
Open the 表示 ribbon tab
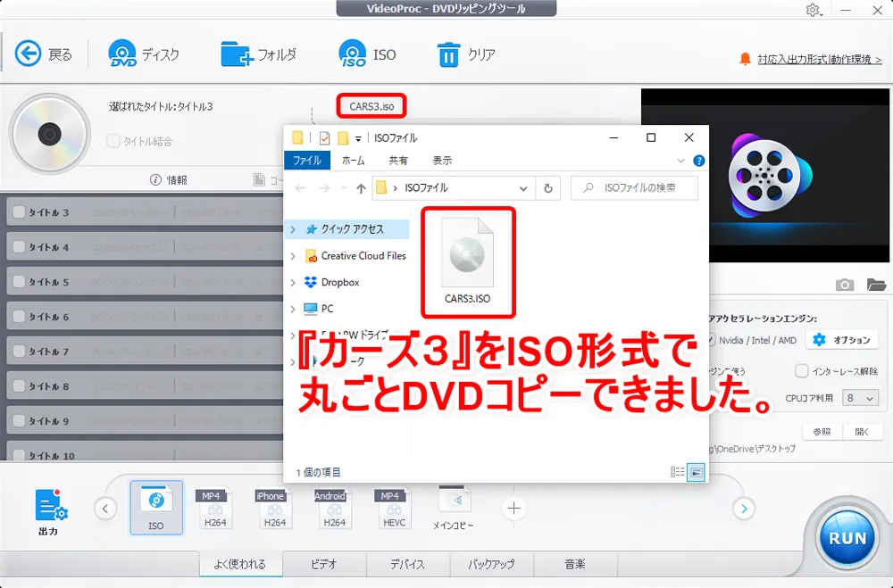[x=442, y=161]
